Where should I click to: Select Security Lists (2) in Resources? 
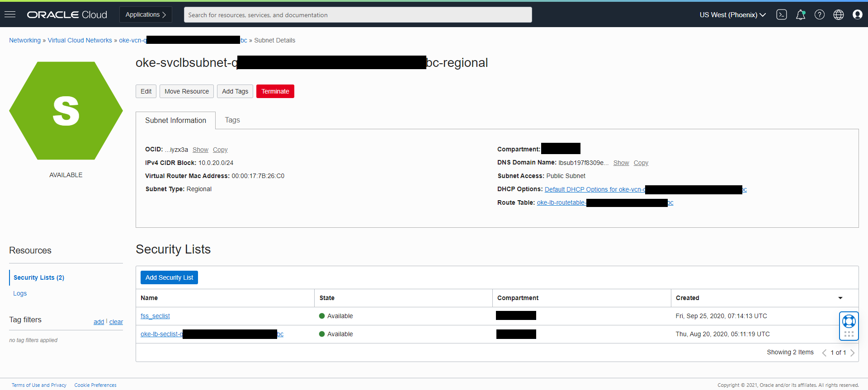click(39, 277)
